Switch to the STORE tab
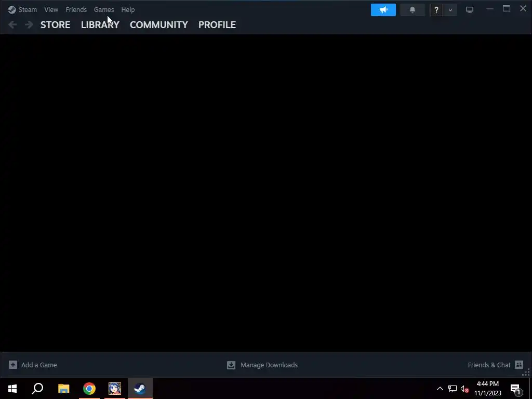 pyautogui.click(x=55, y=24)
